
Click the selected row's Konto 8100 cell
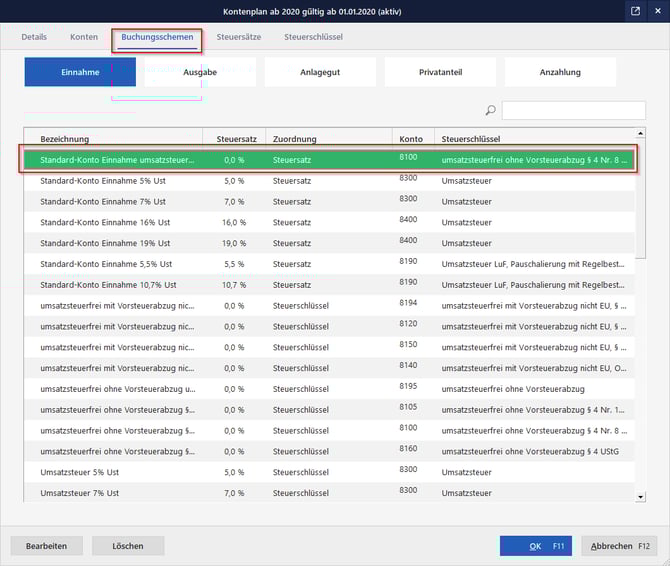click(408, 157)
